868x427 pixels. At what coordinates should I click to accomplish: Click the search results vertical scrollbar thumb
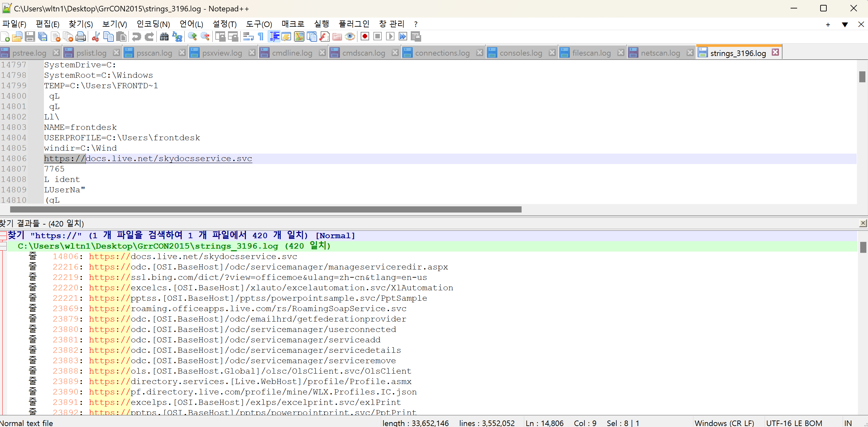863,247
